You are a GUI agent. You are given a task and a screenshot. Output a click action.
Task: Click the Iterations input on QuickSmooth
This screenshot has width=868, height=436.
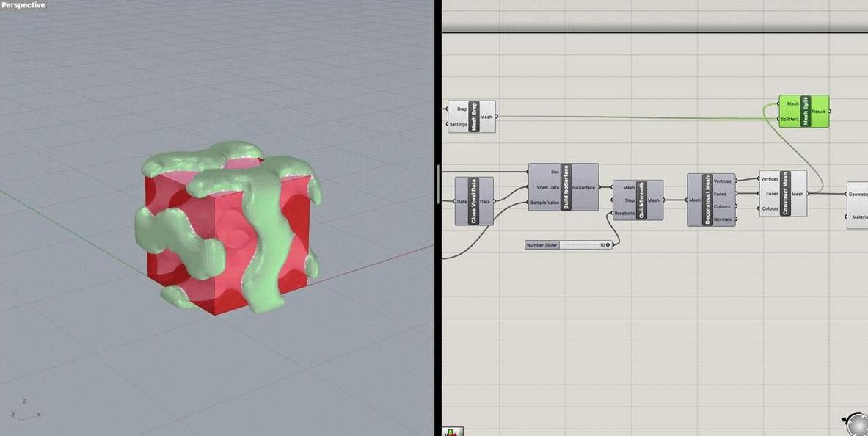point(625,213)
